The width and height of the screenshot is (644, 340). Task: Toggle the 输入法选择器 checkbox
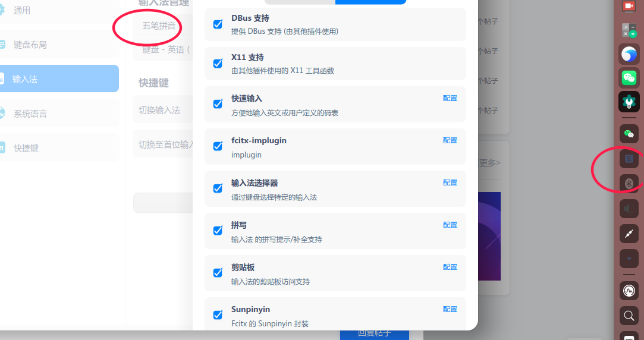click(x=218, y=188)
